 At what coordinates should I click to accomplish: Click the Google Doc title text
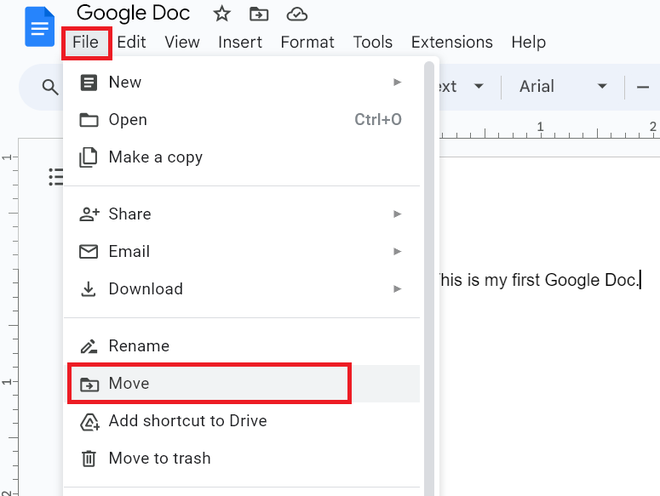coord(133,13)
